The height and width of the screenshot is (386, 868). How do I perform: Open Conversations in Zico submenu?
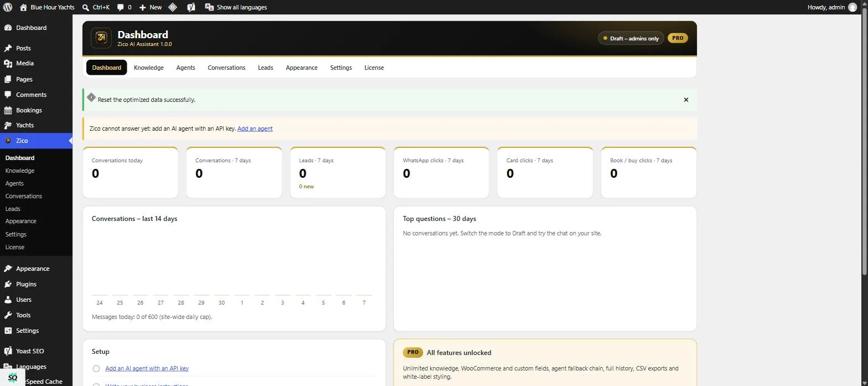(x=24, y=196)
